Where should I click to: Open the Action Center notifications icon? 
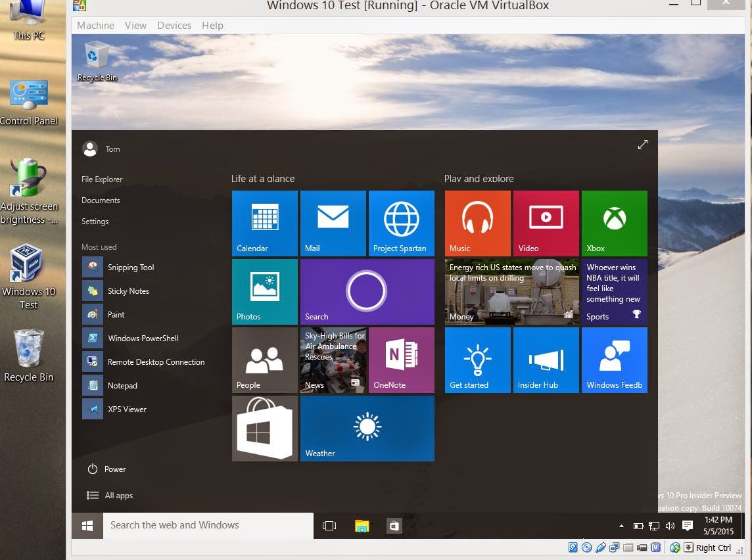click(688, 526)
